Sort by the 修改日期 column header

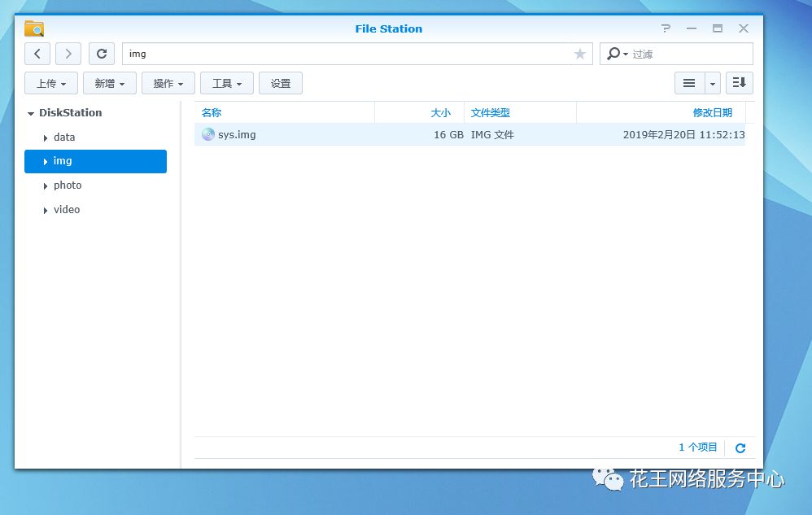(x=661, y=113)
